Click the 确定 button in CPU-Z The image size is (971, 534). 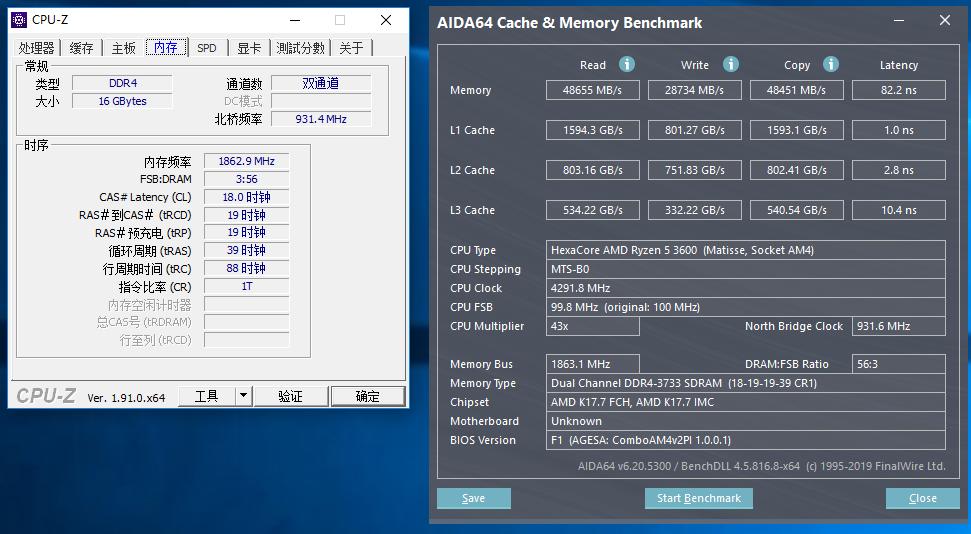coord(368,396)
